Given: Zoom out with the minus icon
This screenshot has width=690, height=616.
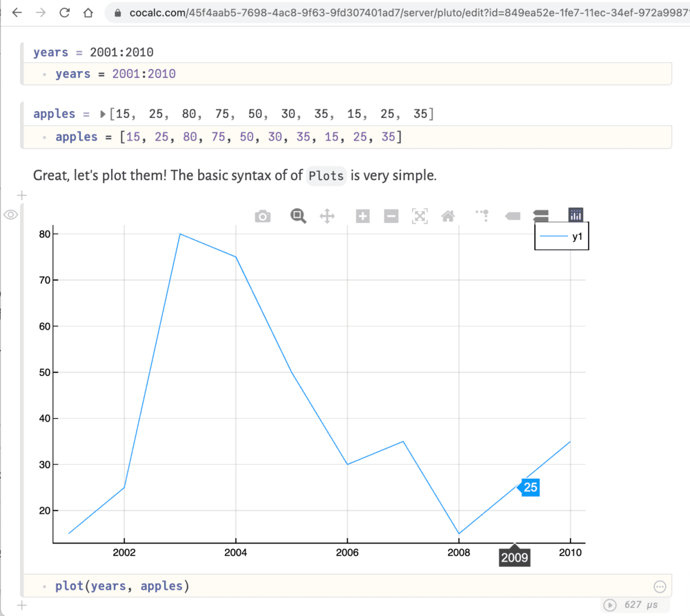Looking at the screenshot, I should click(x=391, y=217).
